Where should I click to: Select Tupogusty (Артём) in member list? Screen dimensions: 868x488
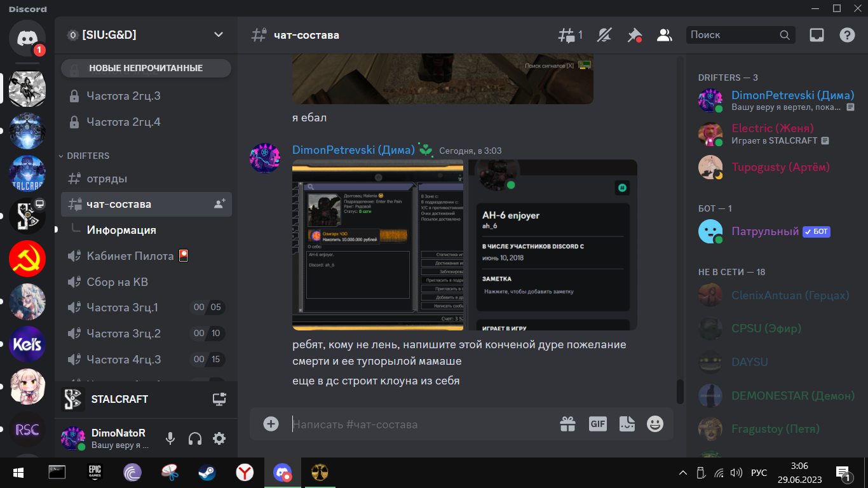tap(776, 167)
